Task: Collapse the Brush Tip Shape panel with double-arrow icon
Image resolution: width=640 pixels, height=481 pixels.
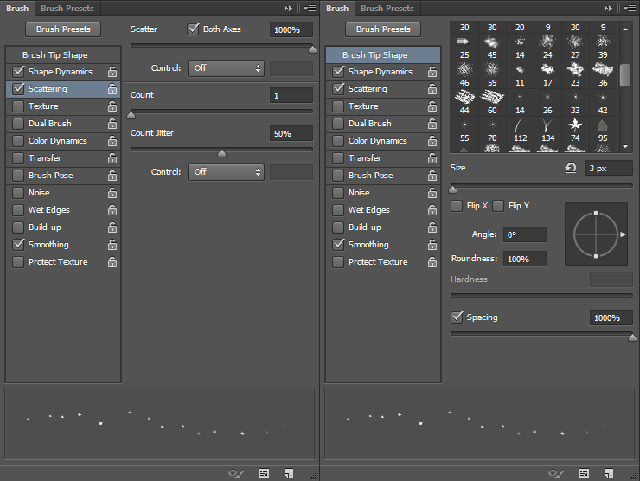Action: [x=609, y=8]
